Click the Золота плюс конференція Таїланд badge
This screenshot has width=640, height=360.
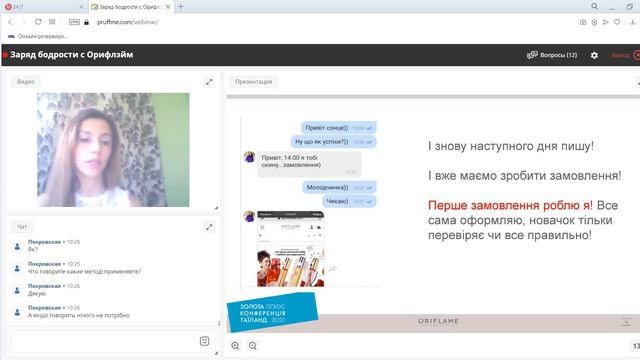[x=272, y=313]
